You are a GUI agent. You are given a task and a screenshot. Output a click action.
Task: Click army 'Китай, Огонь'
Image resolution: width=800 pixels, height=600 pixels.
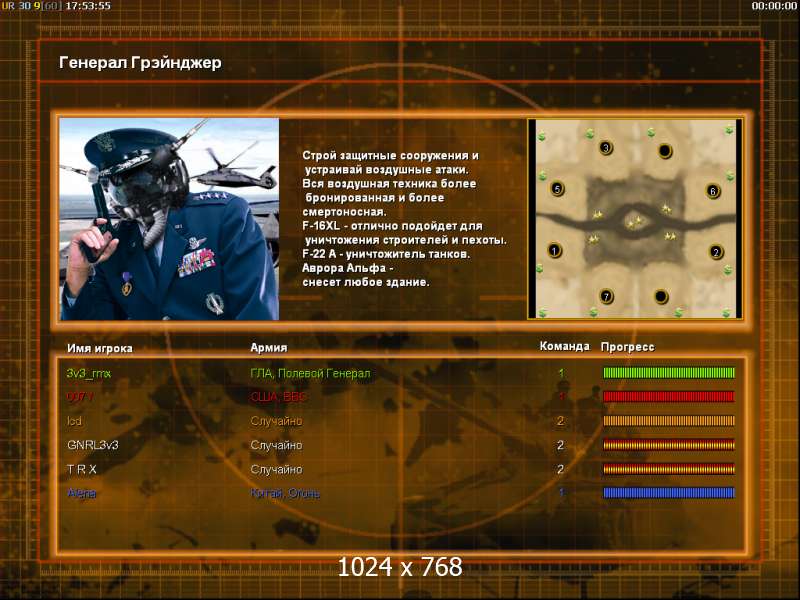(285, 493)
